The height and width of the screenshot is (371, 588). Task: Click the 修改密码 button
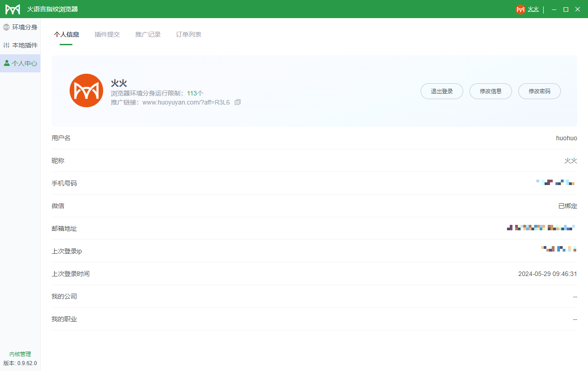point(540,91)
